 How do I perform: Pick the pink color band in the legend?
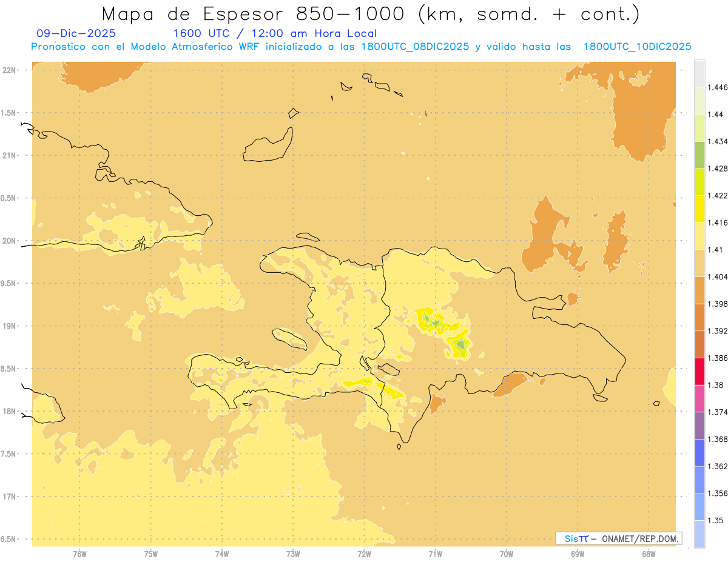tap(699, 398)
